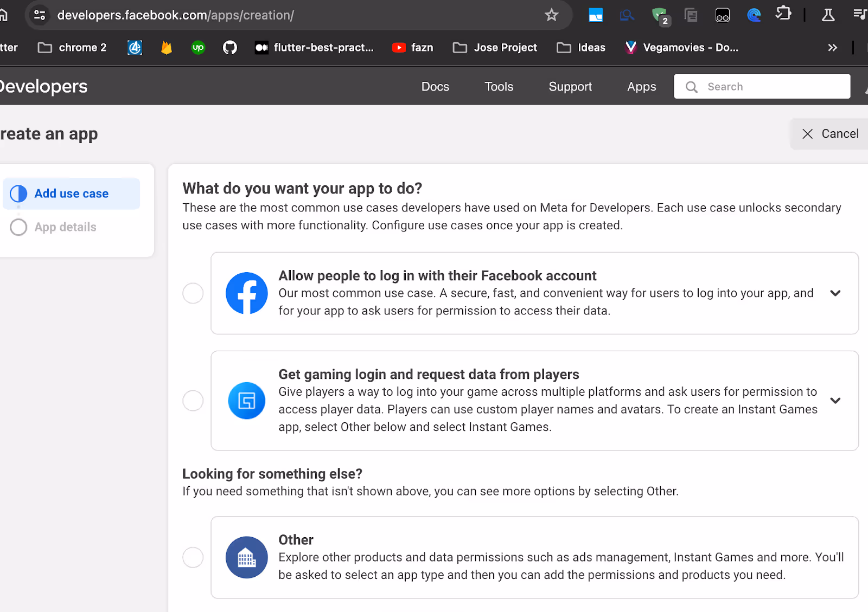Screen dimensions: 868x612
Task: Click the 'Looking for something else?' heading
Action: click(272, 474)
